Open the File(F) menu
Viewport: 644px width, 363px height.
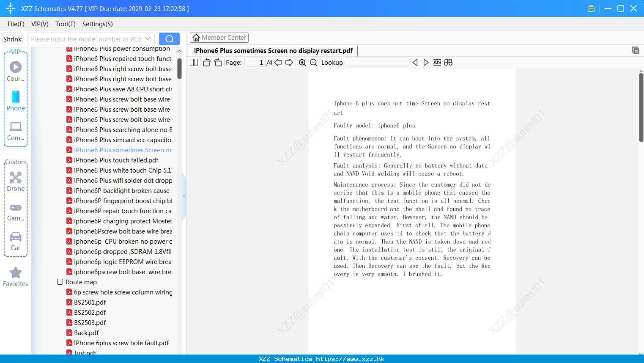coord(16,24)
